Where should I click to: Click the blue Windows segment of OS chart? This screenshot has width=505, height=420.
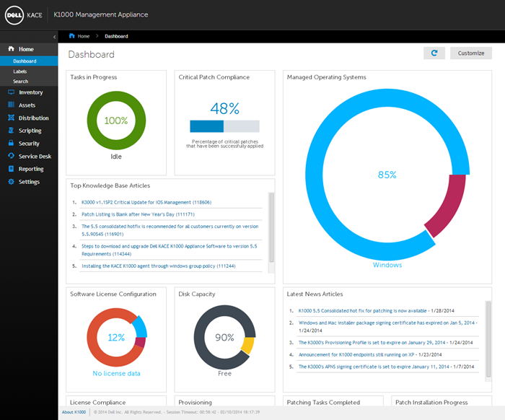tap(314, 175)
